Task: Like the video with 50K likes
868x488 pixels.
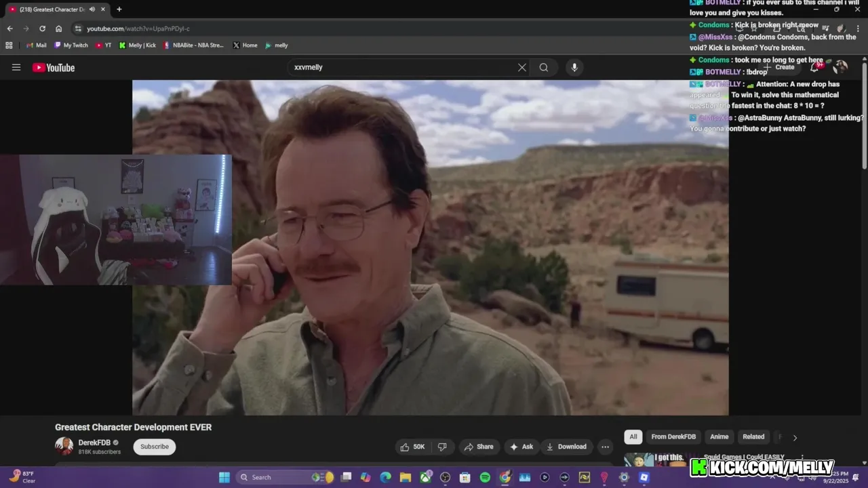Action: 412,447
